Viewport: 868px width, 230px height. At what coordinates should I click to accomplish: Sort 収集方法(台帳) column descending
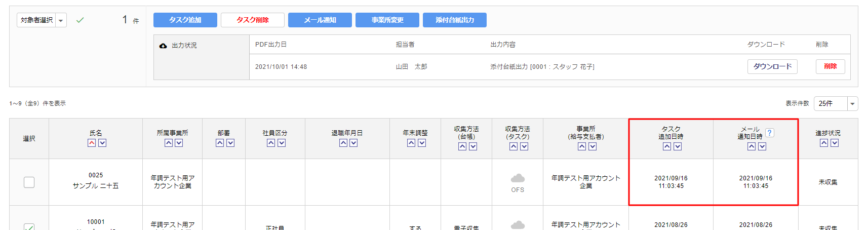coord(473,146)
